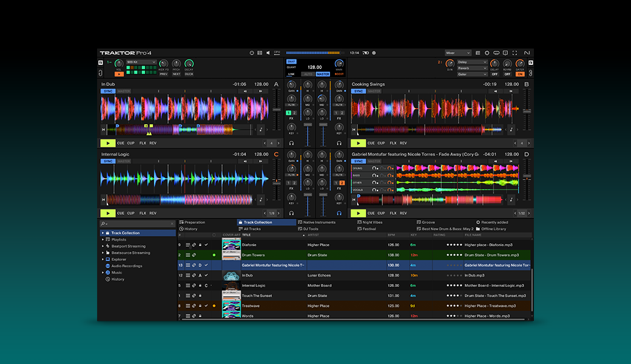The image size is (631, 364).
Task: Click Beatport Streaming icon in browser tree
Action: pos(108,246)
